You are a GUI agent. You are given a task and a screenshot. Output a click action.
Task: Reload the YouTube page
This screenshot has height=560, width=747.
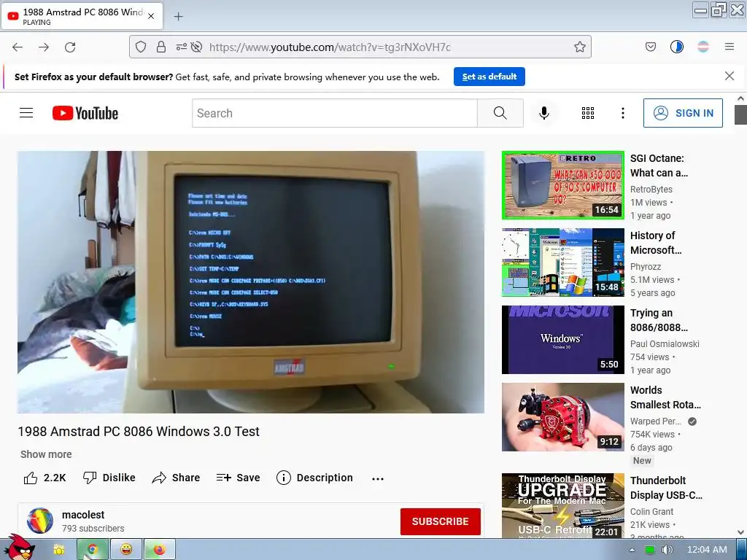[x=70, y=47]
